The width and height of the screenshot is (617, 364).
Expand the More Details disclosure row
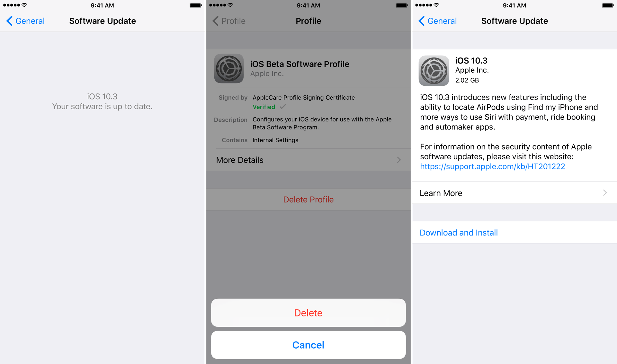308,160
